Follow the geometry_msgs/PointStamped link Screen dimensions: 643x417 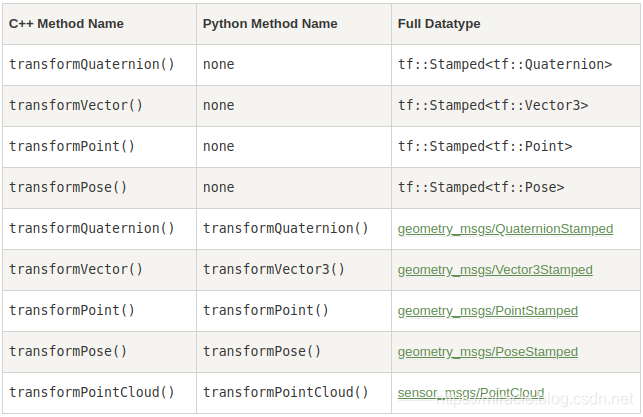coord(487,311)
